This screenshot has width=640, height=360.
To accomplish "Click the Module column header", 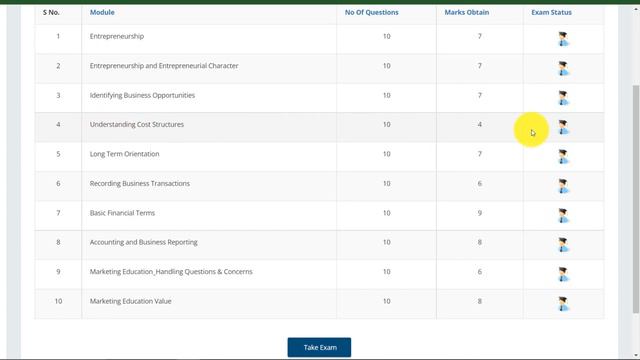I will click(102, 12).
